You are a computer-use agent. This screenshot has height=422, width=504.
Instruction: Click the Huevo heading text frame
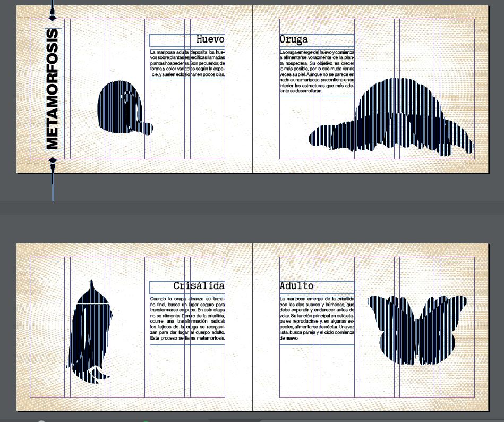pyautogui.click(x=187, y=40)
